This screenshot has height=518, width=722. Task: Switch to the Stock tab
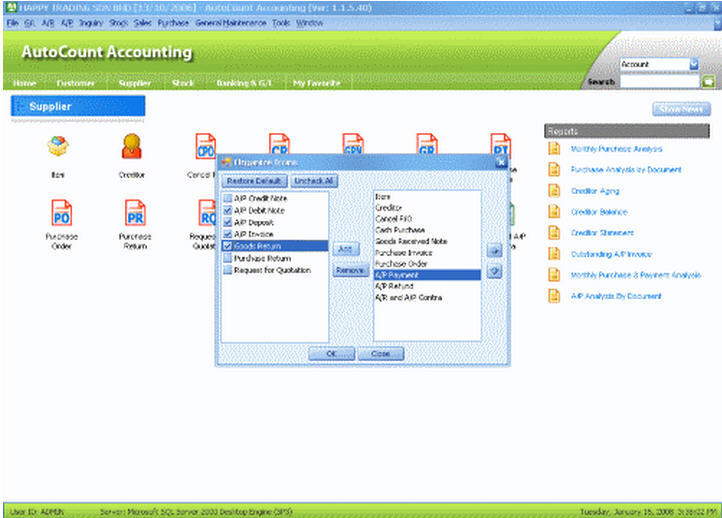click(183, 83)
